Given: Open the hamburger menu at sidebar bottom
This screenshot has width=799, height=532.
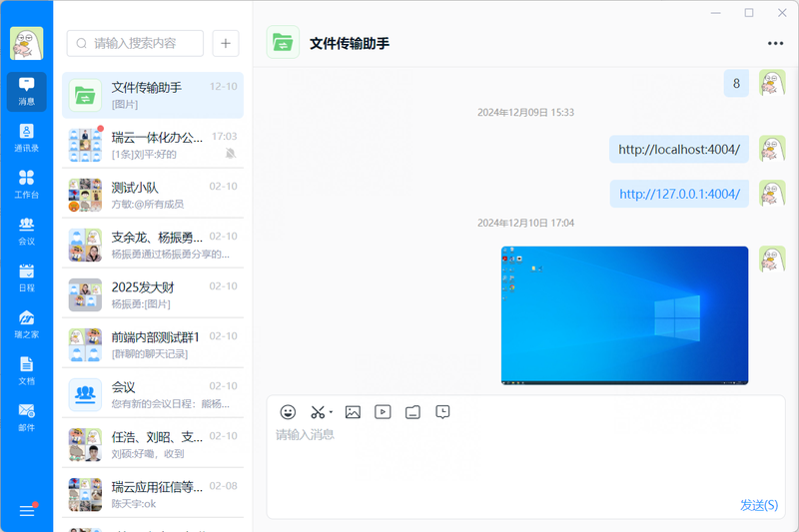Looking at the screenshot, I should [x=27, y=511].
